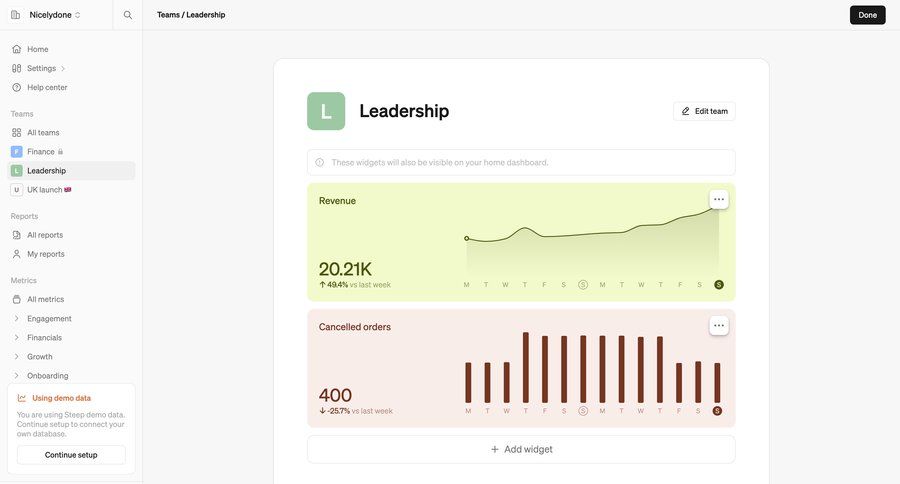This screenshot has height=484, width=900.
Task: Click the workspace building icon
Action: pyautogui.click(x=15, y=15)
